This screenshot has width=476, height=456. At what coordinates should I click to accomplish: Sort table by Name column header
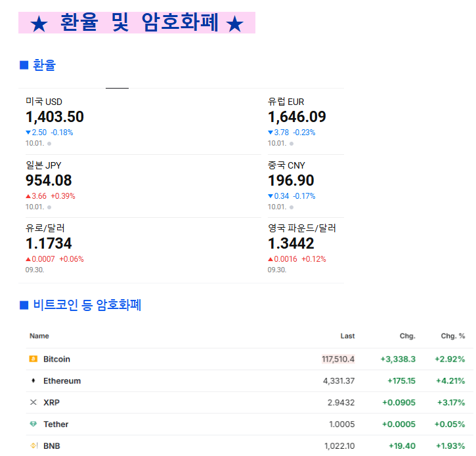39,336
